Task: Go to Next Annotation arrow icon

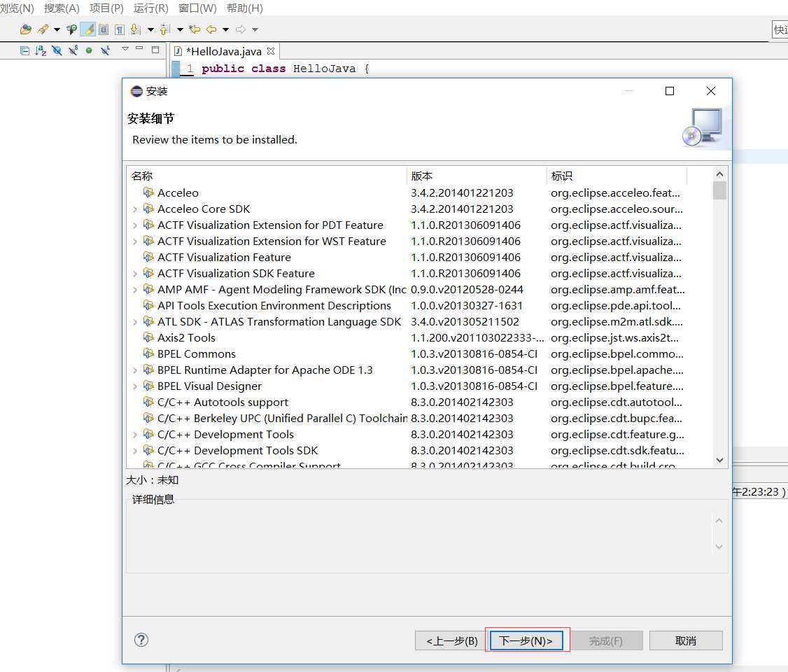Action: click(x=135, y=29)
